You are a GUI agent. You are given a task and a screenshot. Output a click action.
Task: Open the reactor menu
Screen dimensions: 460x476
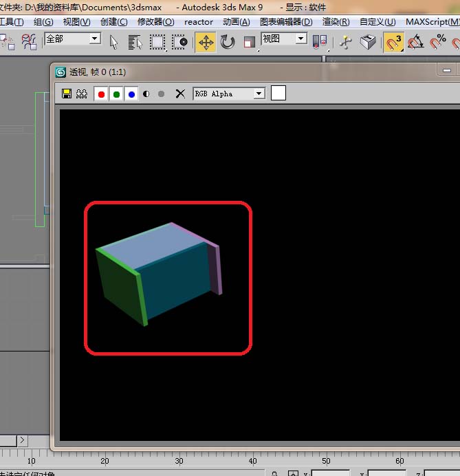pyautogui.click(x=198, y=22)
